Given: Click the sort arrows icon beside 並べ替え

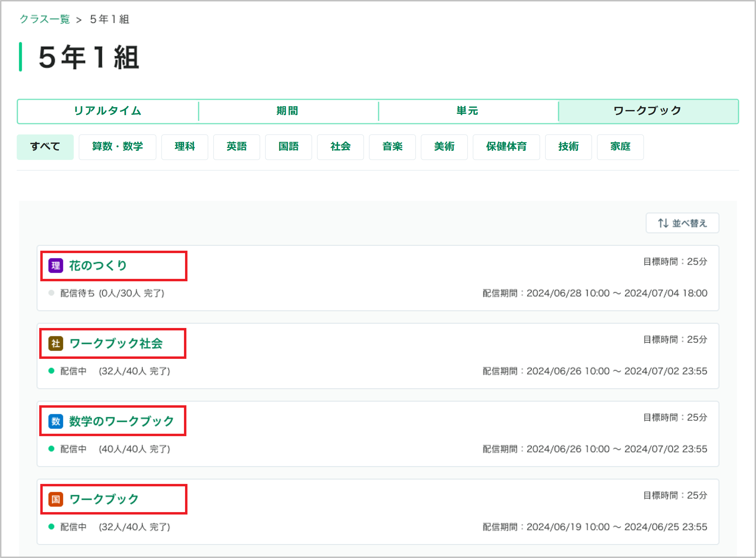Looking at the screenshot, I should pos(663,223).
